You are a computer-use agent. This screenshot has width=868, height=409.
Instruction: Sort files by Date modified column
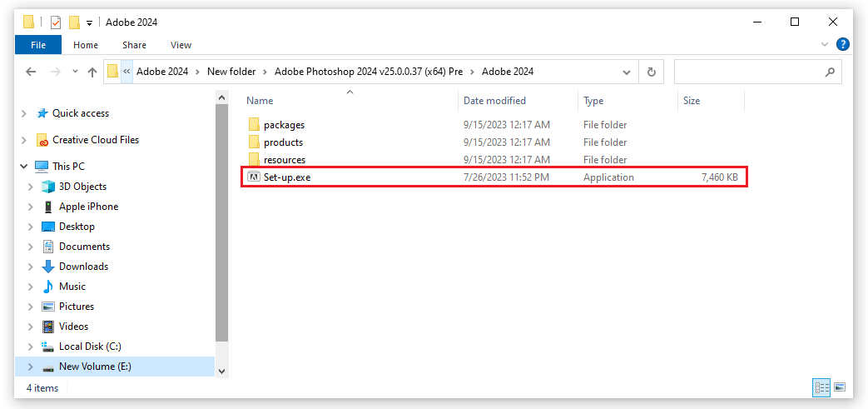pyautogui.click(x=494, y=100)
